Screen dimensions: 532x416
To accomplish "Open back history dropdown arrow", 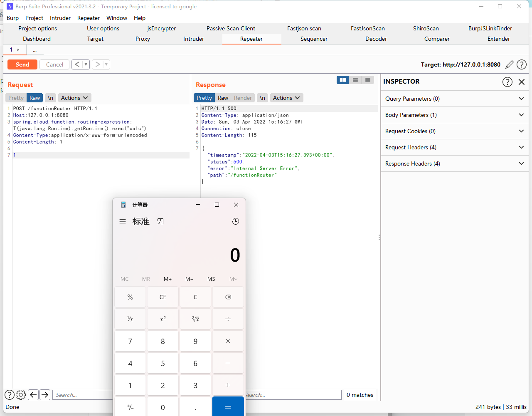I will (86, 64).
